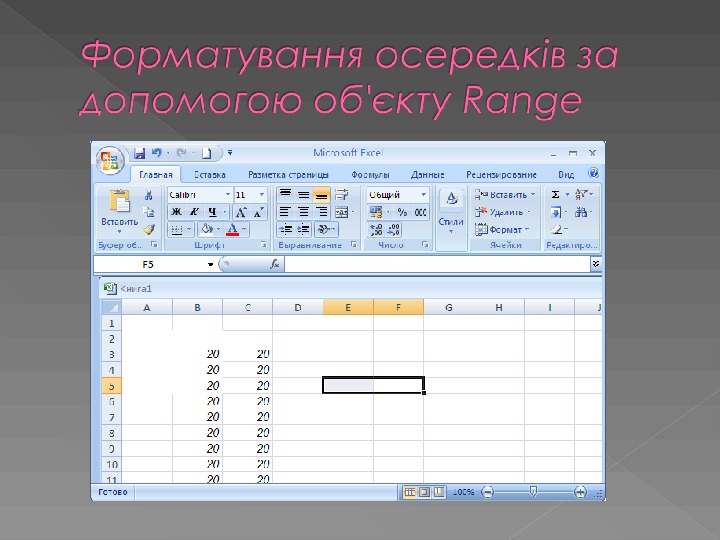Open the borders button
720x540 pixels.
pyautogui.click(x=177, y=229)
